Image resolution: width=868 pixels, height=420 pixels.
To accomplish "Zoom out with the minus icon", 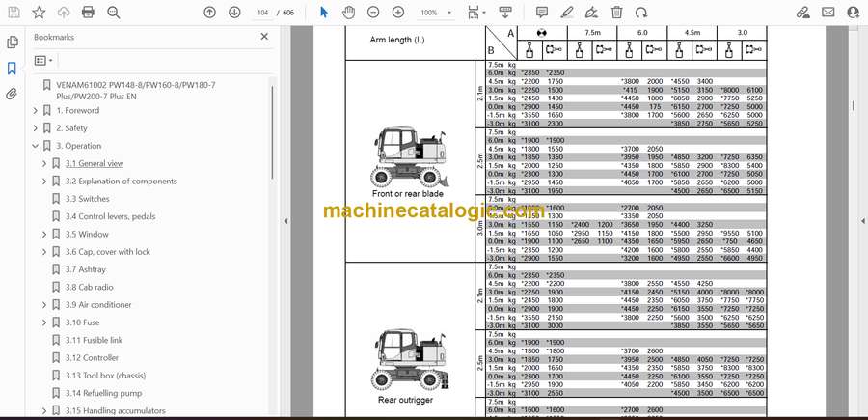I will 373,13.
